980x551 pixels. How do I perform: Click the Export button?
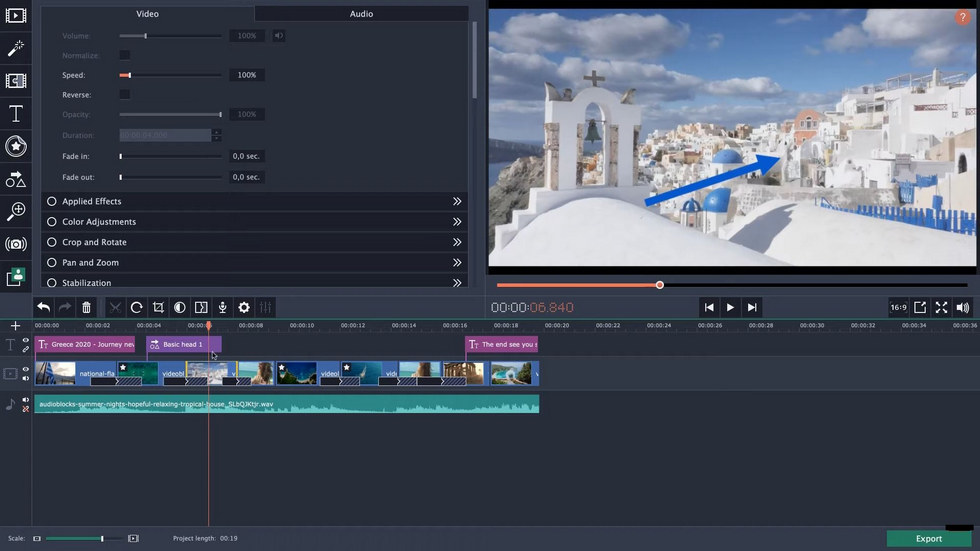pyautogui.click(x=929, y=539)
